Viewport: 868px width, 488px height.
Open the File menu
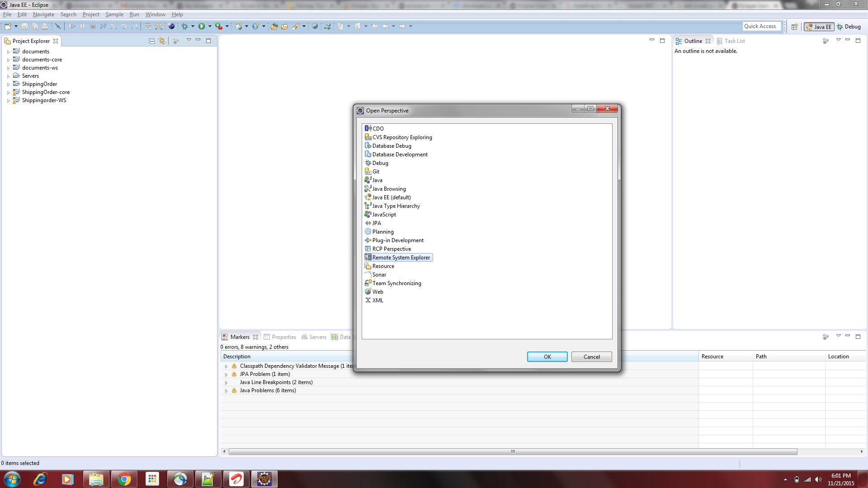point(7,14)
